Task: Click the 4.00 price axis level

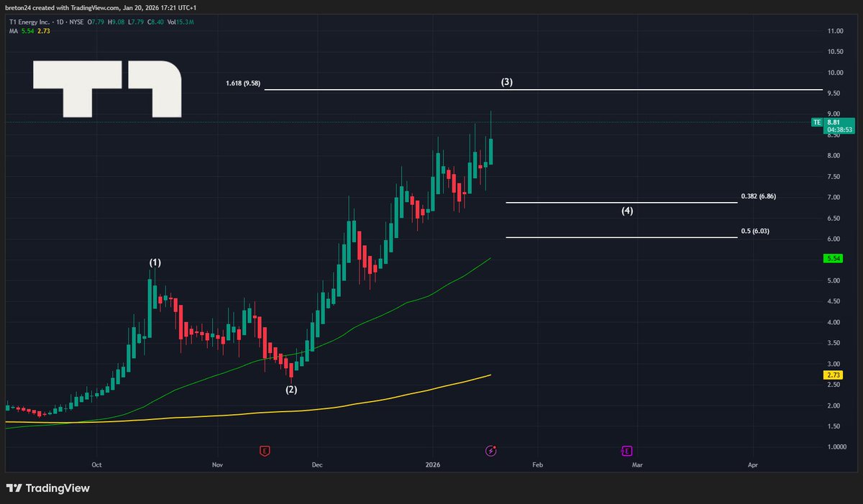Action: click(x=835, y=323)
